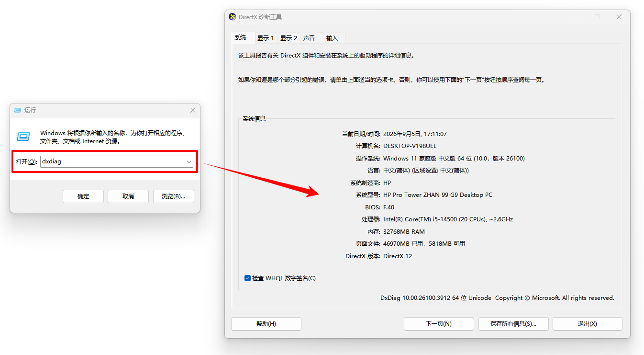Minimize the DirectX diagnostic tool window

(575, 17)
